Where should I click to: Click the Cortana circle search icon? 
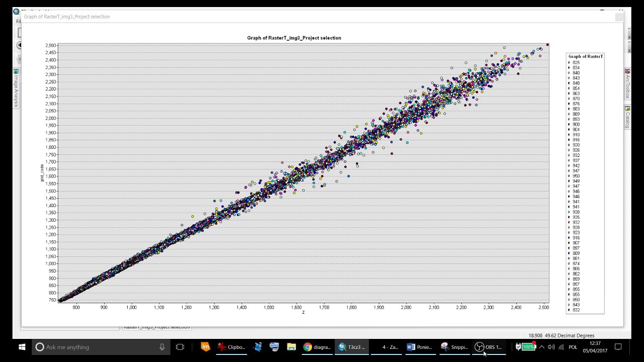click(x=40, y=347)
